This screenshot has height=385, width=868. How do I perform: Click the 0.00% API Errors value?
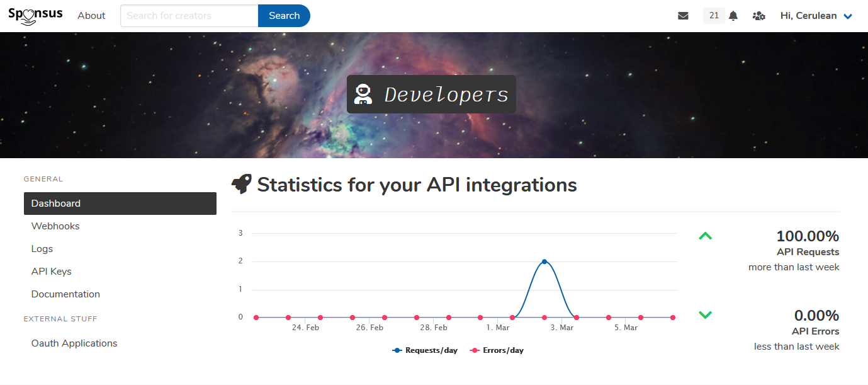pyautogui.click(x=816, y=315)
